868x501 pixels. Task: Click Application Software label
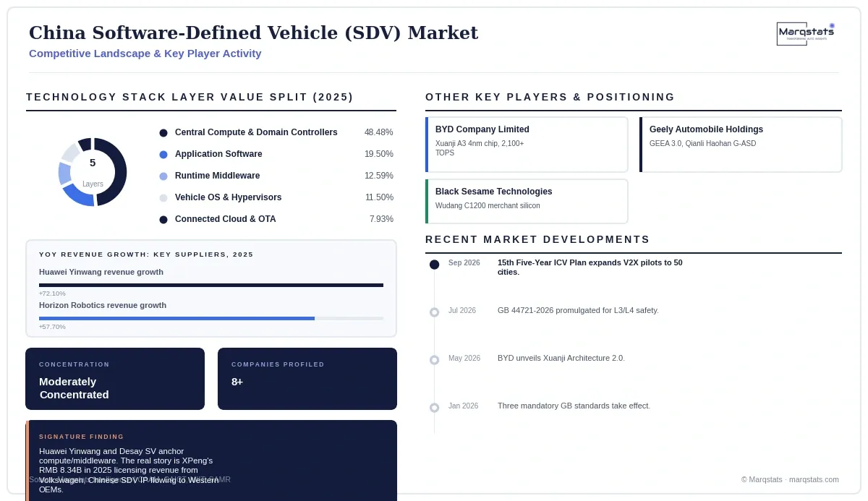pyautogui.click(x=218, y=154)
